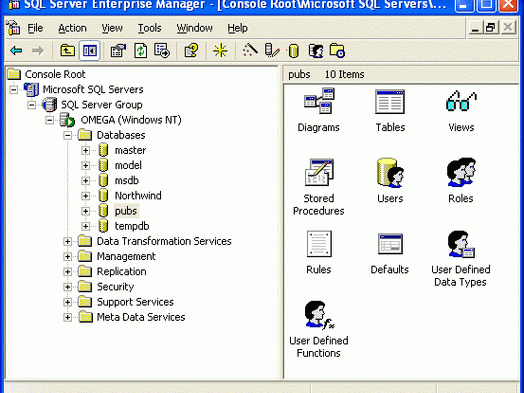Select the Replication folder label
Screen dimensions: 524x393
[x=121, y=271]
